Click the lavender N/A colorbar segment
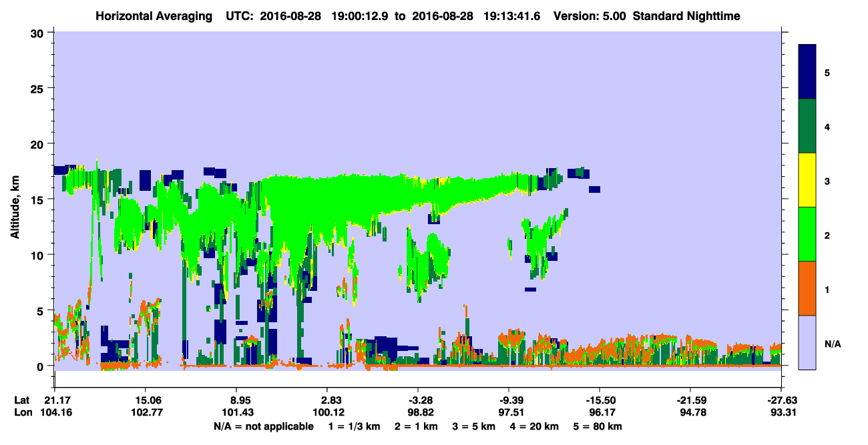This screenshot has height=445, width=868. tap(808, 342)
